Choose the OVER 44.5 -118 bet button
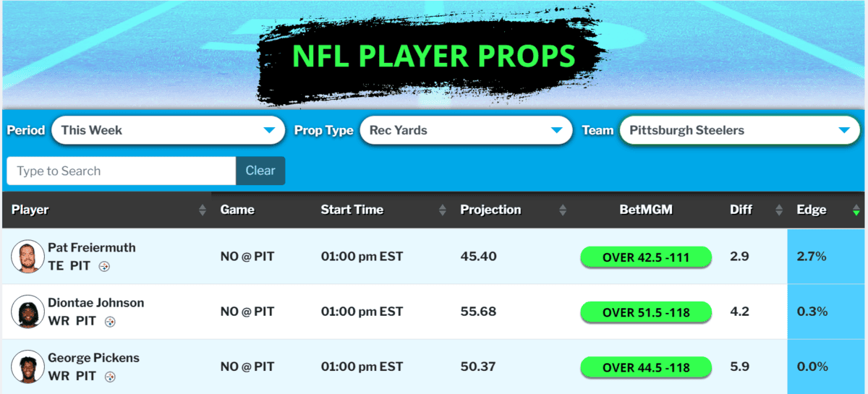868x394 pixels. 646,367
